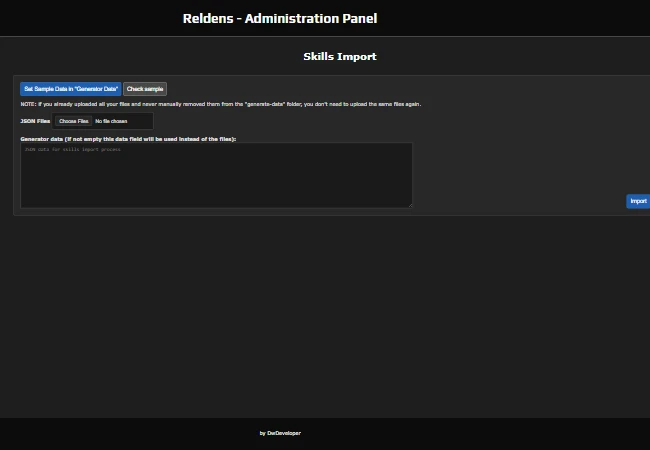Click the Skills Import heading
Screen dimensions: 650x450
pos(340,56)
